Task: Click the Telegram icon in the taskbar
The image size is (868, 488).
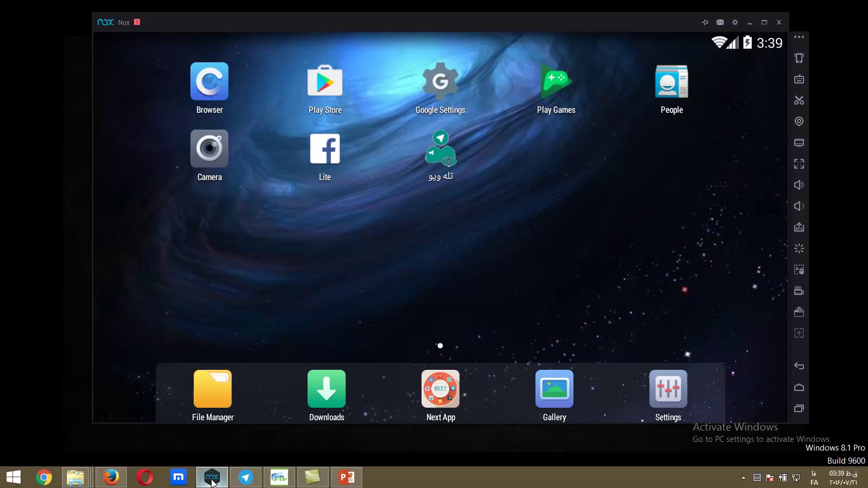Action: point(246,477)
